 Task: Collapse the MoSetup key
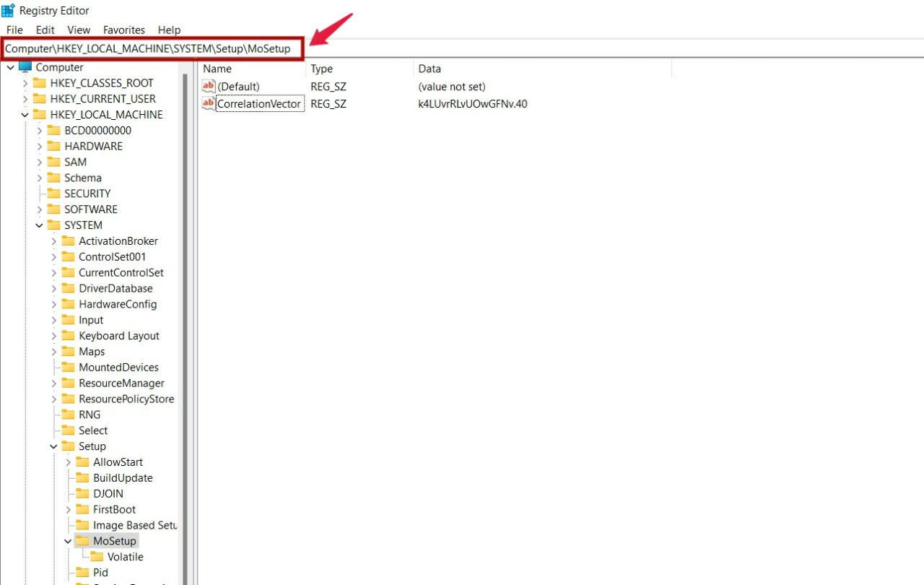tap(68, 542)
